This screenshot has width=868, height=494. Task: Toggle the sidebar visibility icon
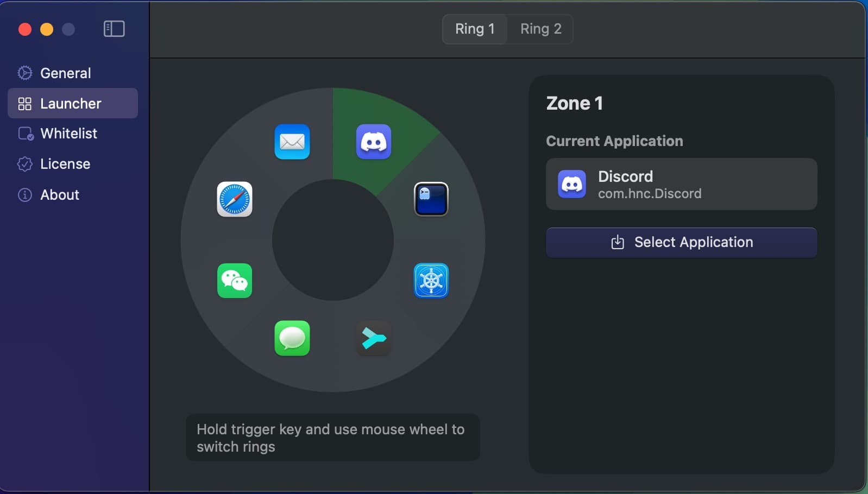pyautogui.click(x=114, y=29)
